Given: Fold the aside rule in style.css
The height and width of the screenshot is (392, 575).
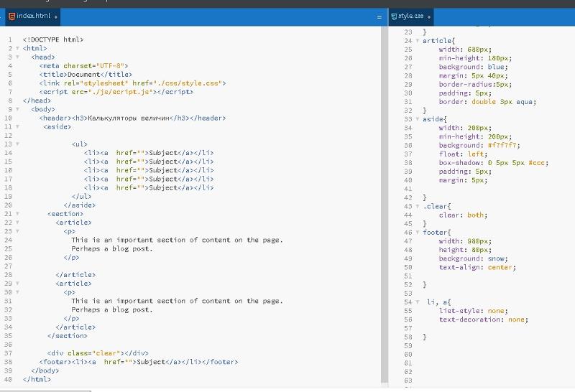Looking at the screenshot, I should (x=418, y=119).
